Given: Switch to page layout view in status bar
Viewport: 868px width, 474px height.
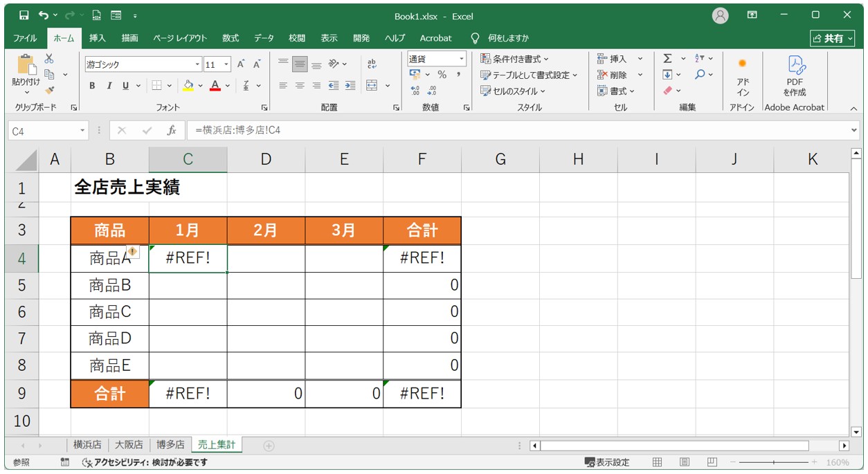Looking at the screenshot, I should [x=685, y=462].
